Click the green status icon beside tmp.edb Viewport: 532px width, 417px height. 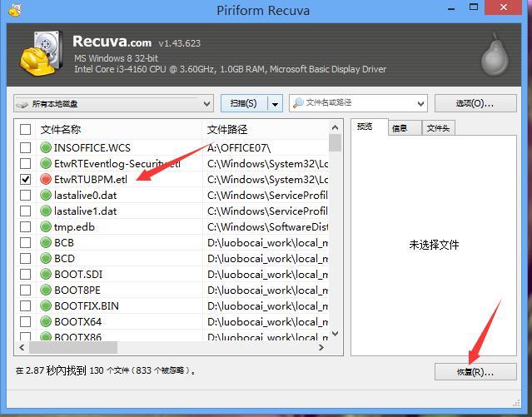46,226
